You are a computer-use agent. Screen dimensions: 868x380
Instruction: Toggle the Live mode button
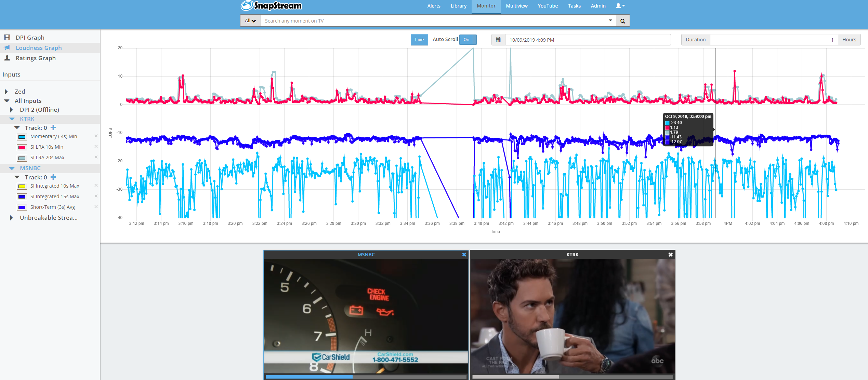(419, 40)
